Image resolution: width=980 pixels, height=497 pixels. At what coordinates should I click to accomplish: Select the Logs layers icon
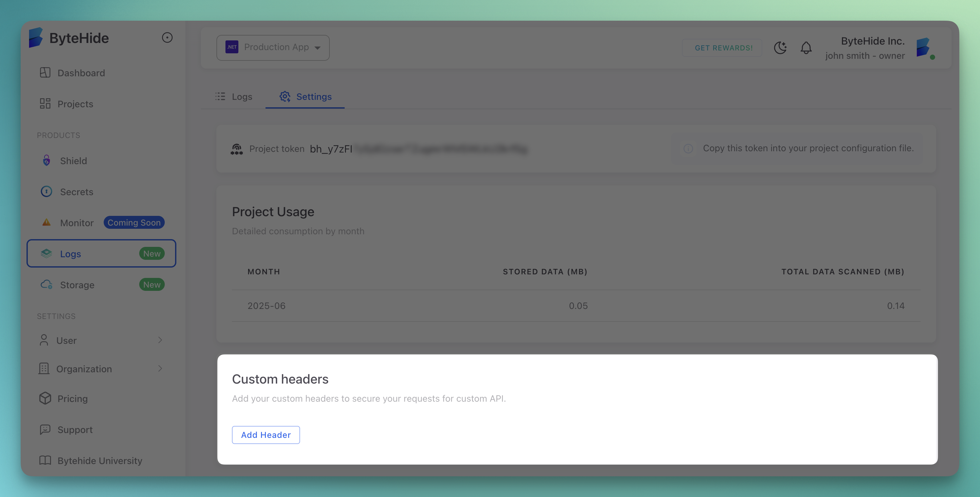coord(47,253)
